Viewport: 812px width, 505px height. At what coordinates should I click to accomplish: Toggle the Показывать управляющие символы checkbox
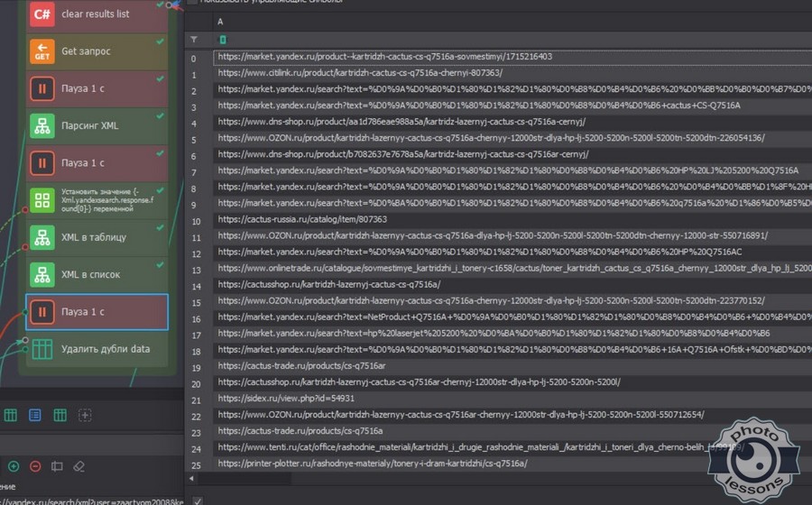click(x=193, y=2)
